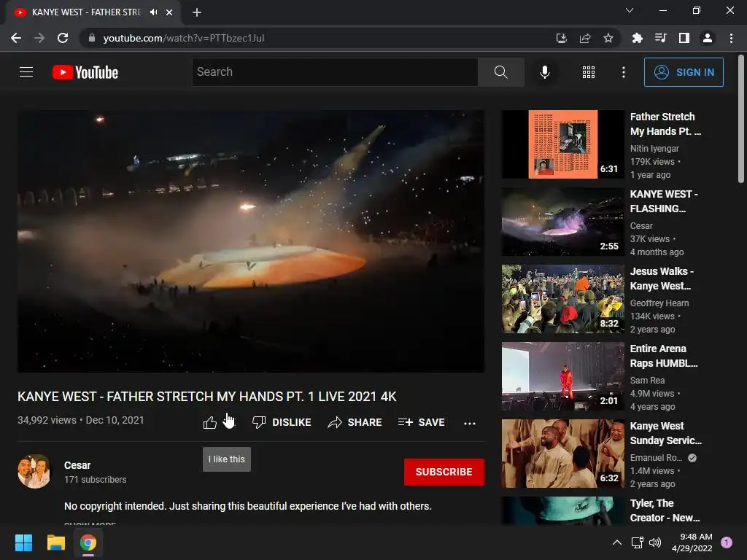747x560 pixels.
Task: Click the DISLIKE thumbs-down button
Action: click(x=282, y=422)
